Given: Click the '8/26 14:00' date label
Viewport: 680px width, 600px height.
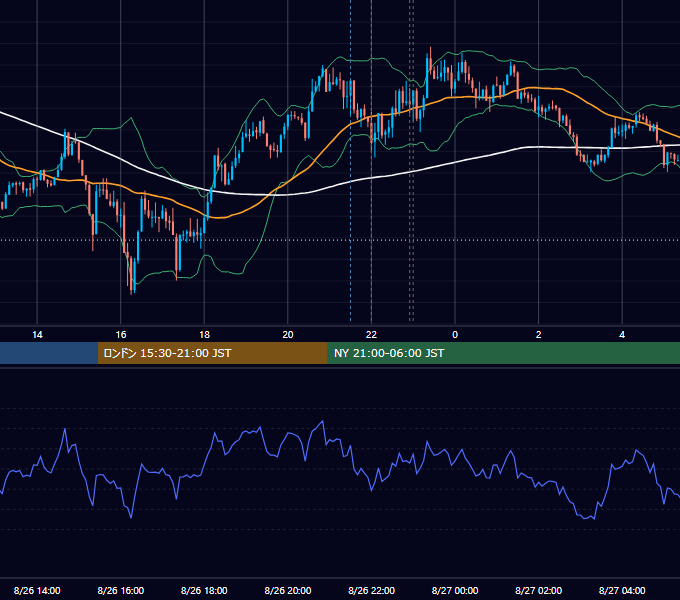Looking at the screenshot, I should (x=37, y=590).
